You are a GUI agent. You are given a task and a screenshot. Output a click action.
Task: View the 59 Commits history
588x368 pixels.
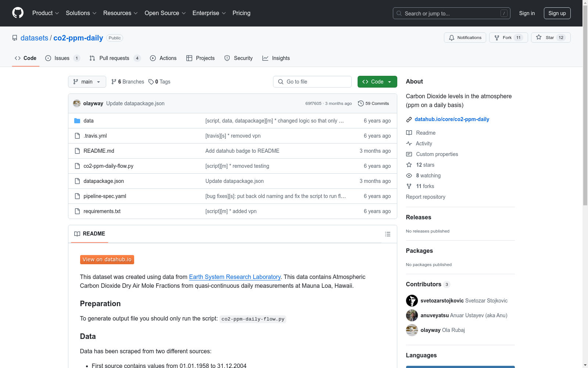[373, 103]
